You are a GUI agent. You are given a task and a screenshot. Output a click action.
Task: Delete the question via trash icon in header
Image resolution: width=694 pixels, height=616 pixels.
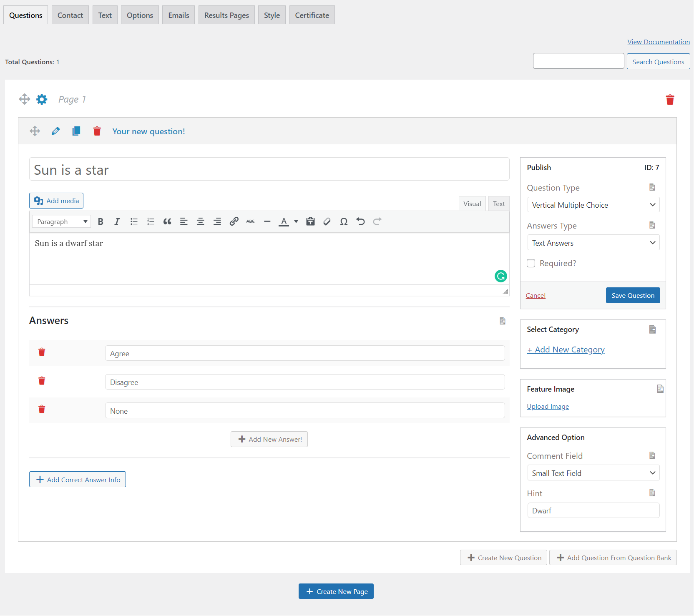pyautogui.click(x=97, y=131)
